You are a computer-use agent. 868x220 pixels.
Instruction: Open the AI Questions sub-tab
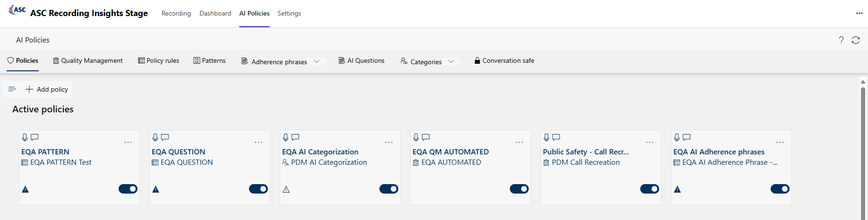[x=362, y=60]
